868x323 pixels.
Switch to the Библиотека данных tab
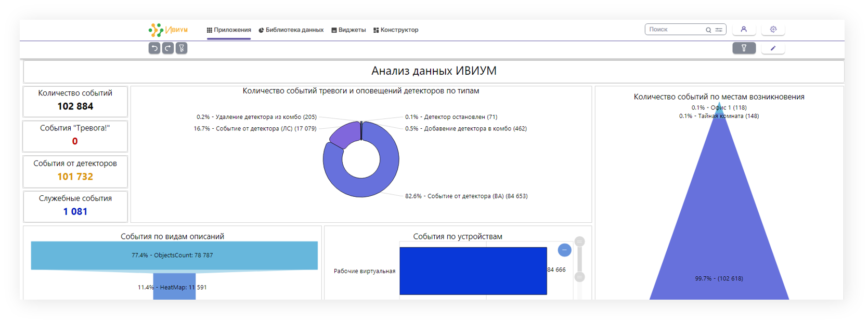pos(291,30)
